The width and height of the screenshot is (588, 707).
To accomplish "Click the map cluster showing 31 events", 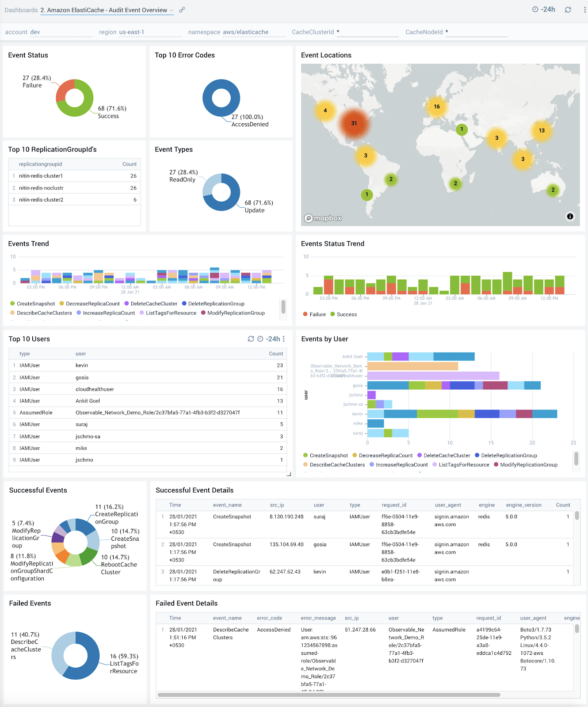I will pos(354,123).
